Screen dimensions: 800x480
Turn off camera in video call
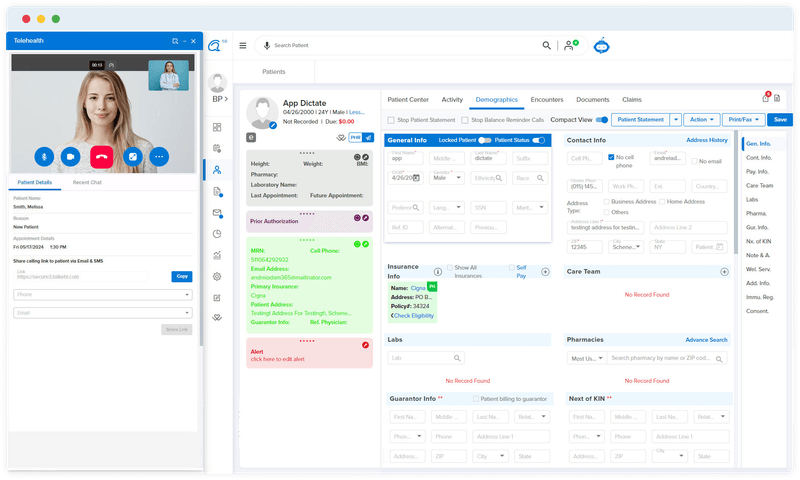[71, 156]
